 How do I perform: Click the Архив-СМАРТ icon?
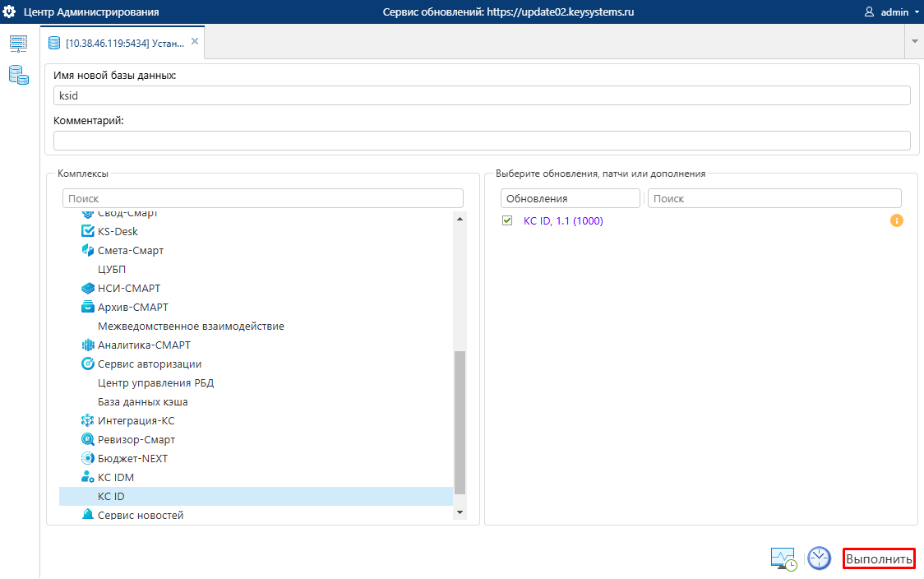[x=88, y=307]
